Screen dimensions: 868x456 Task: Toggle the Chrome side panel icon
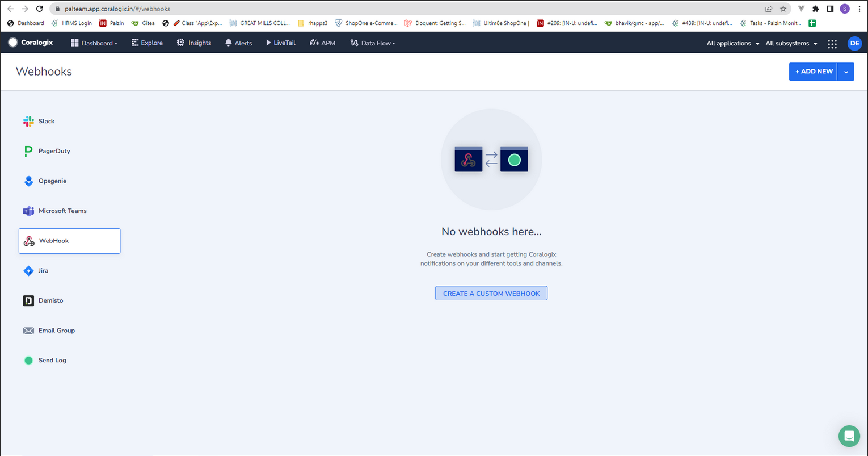[x=830, y=9]
